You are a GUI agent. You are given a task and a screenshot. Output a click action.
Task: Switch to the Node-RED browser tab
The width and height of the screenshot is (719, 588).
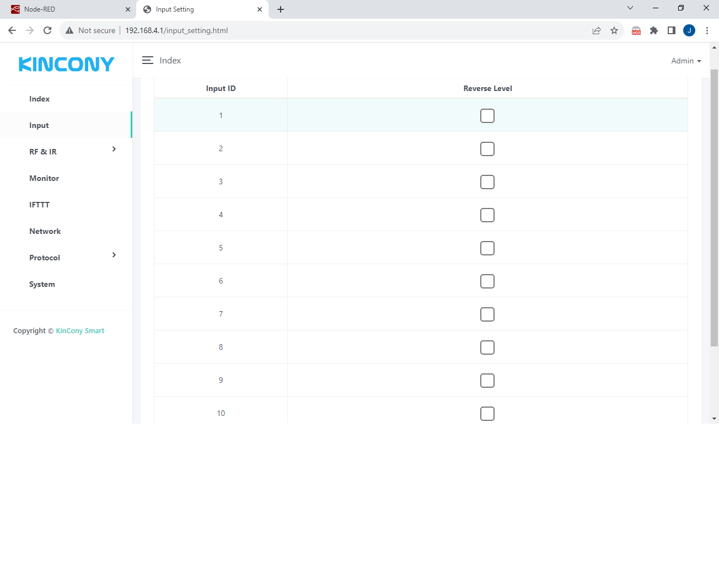point(66,9)
